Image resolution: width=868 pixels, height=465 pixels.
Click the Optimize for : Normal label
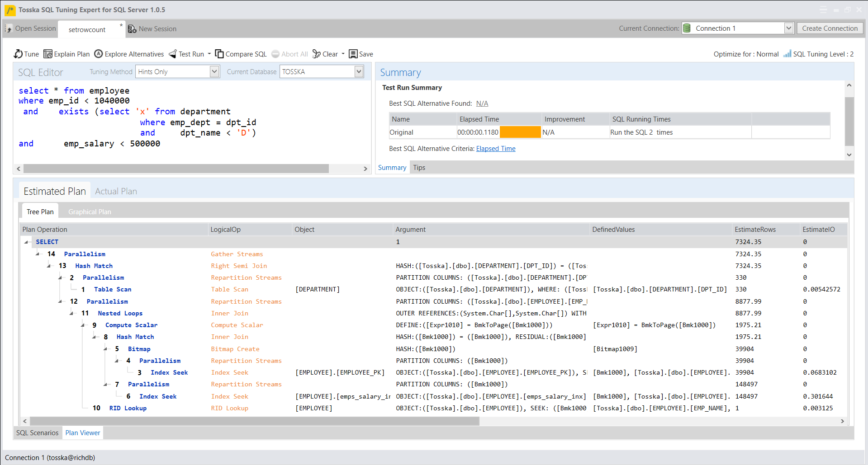[746, 54]
